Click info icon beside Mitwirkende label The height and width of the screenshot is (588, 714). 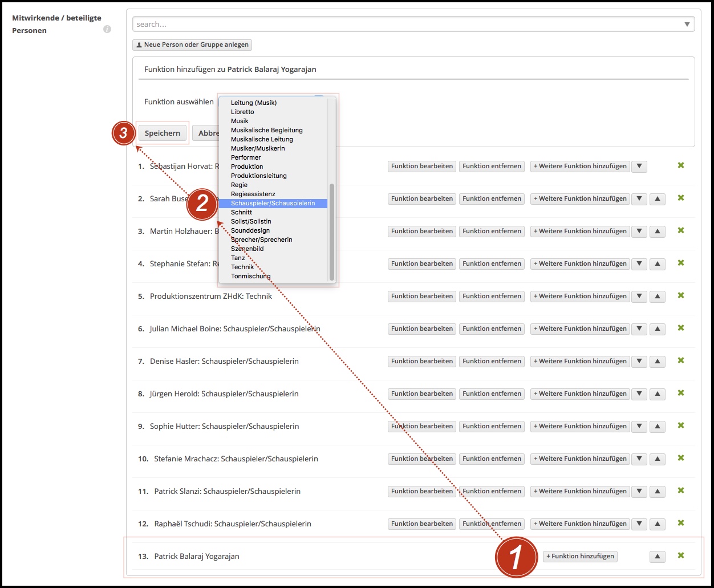click(x=107, y=30)
